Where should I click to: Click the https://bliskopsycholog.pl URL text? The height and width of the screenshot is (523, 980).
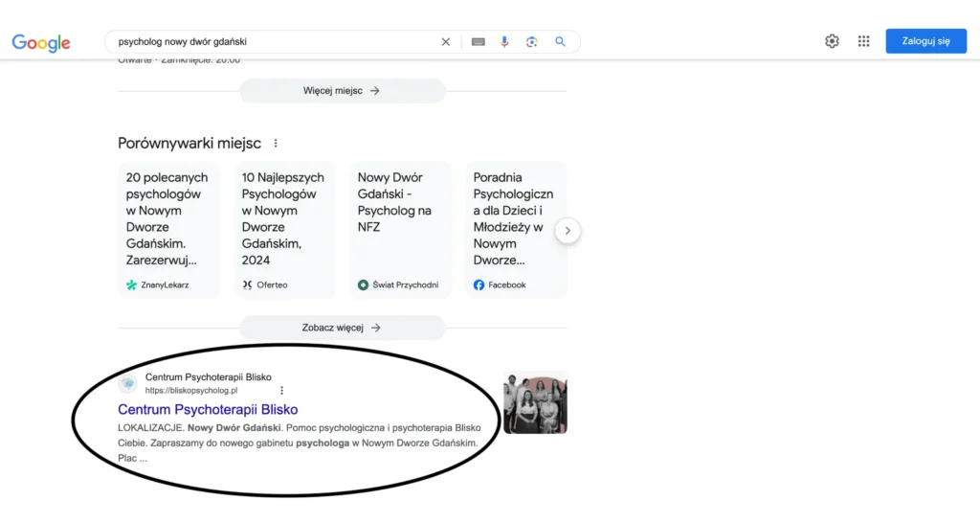[x=191, y=391]
